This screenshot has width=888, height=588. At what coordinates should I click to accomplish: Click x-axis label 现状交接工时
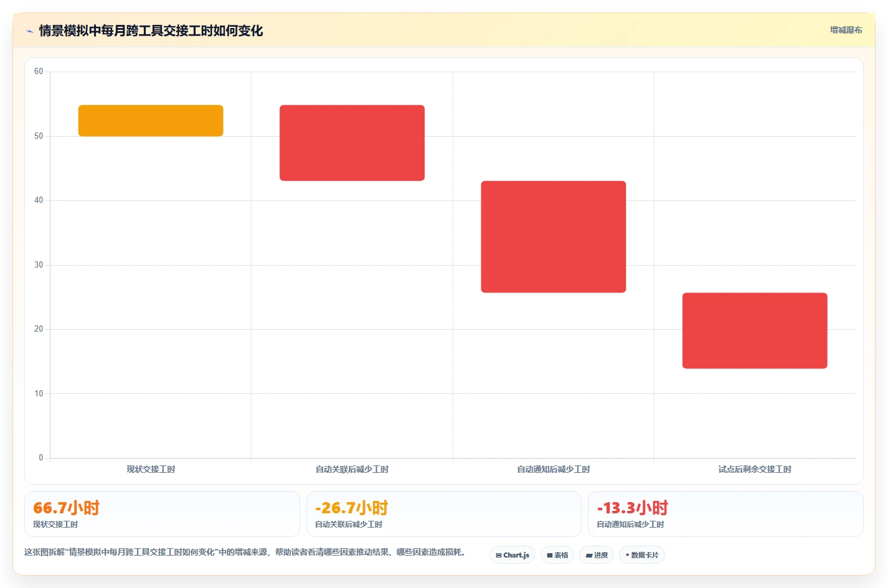click(151, 469)
